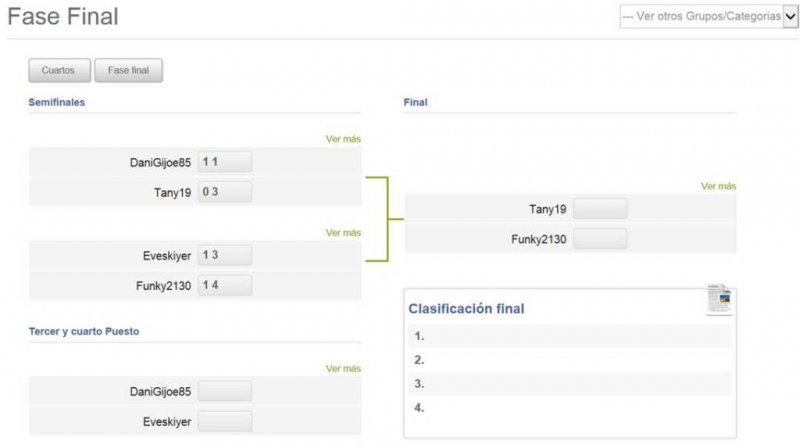Open Ver más for Eveskiyer vs Funky2130 semifinal

(x=343, y=233)
